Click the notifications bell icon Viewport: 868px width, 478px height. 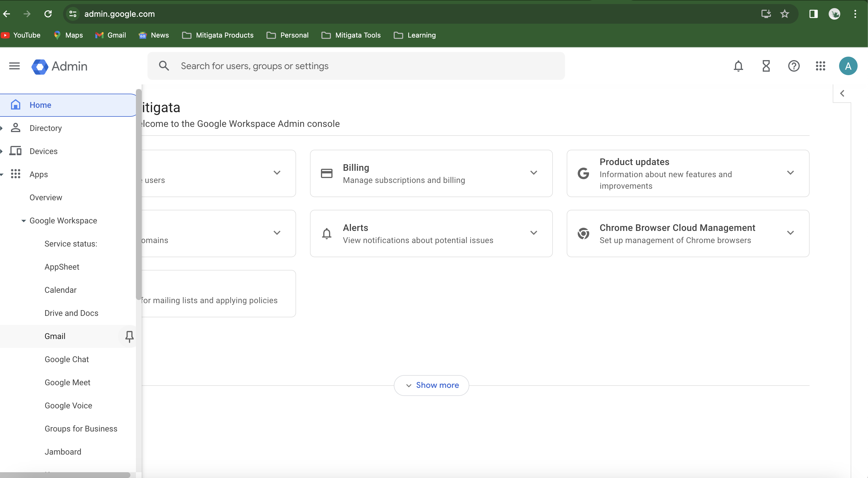(x=738, y=66)
